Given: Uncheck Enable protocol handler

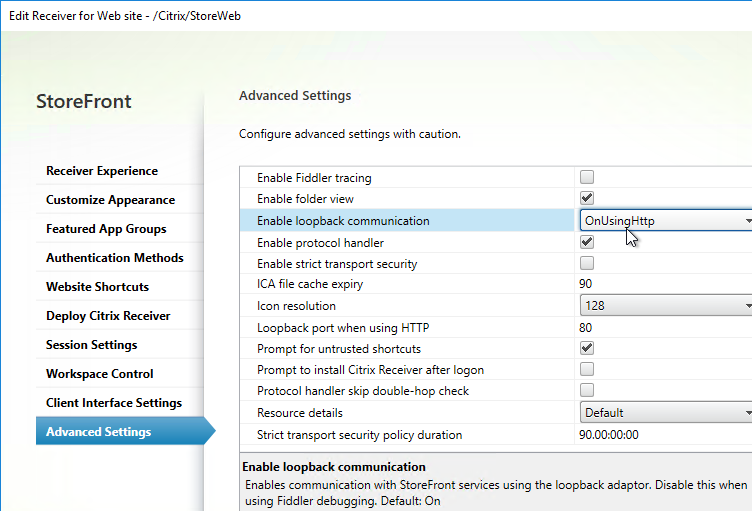Looking at the screenshot, I should (x=587, y=242).
